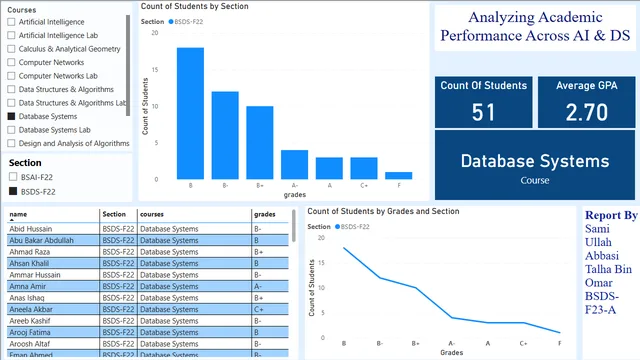Check the Artificial Intelligence course checkbox

(x=11, y=22)
